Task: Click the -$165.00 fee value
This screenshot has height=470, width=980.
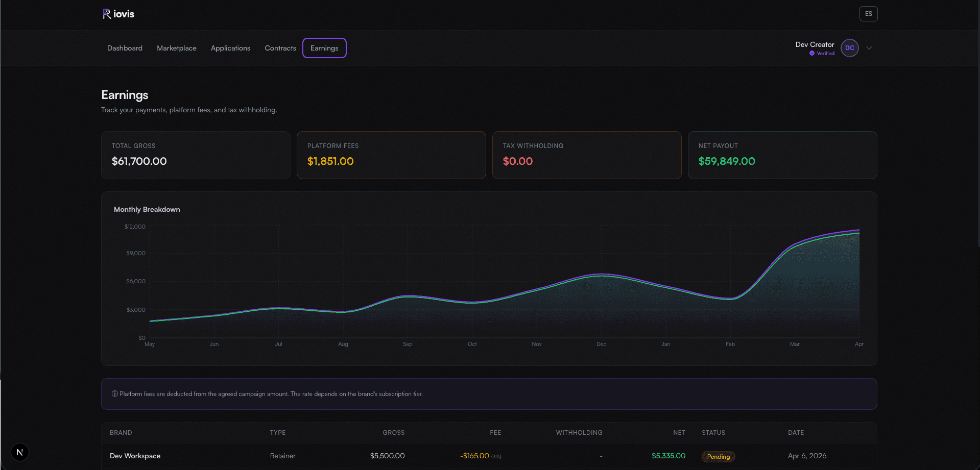Action: click(x=474, y=456)
